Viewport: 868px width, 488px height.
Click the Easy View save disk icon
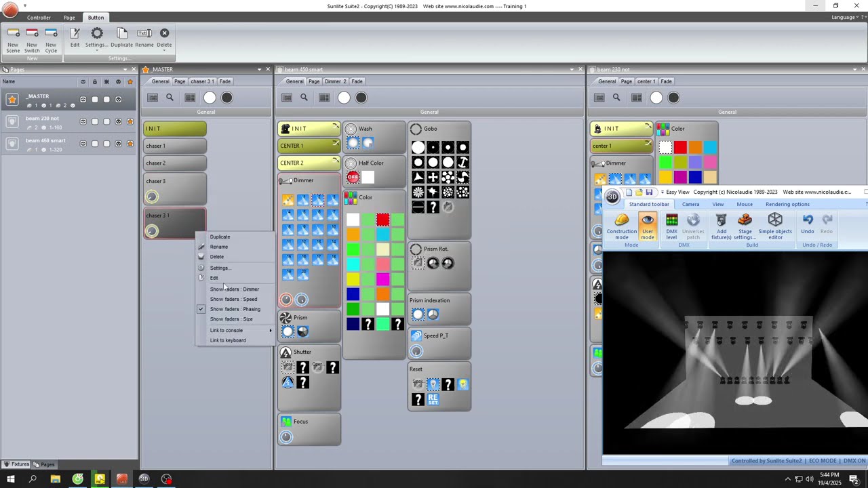point(649,192)
